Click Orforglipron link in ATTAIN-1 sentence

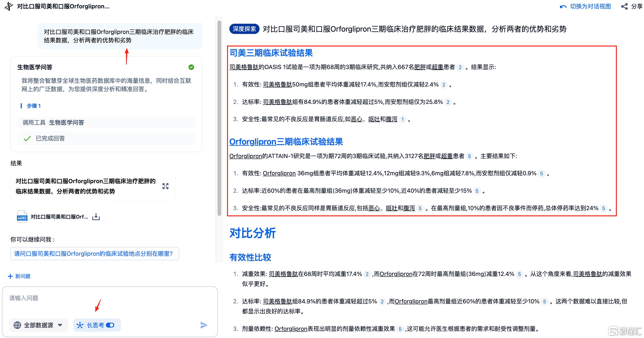coord(245,156)
